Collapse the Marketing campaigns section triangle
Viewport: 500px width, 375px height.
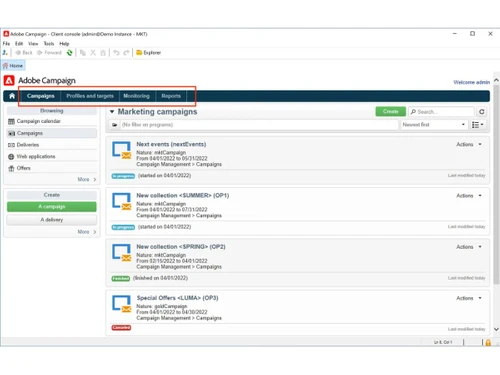[x=112, y=112]
